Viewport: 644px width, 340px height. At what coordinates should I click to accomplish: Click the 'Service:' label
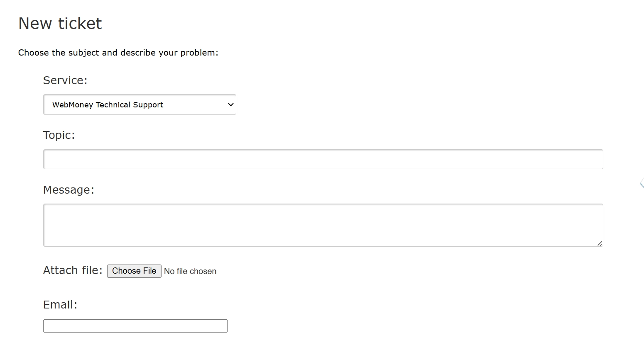(x=65, y=80)
